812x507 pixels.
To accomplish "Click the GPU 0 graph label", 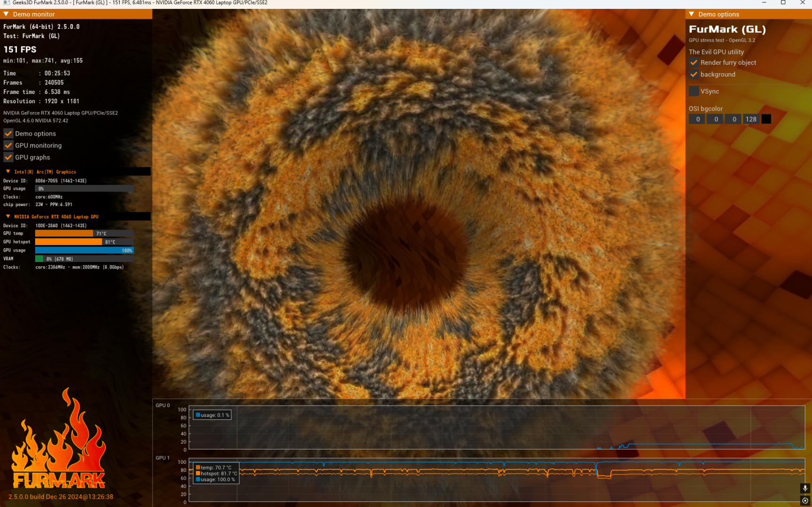I will tap(163, 405).
